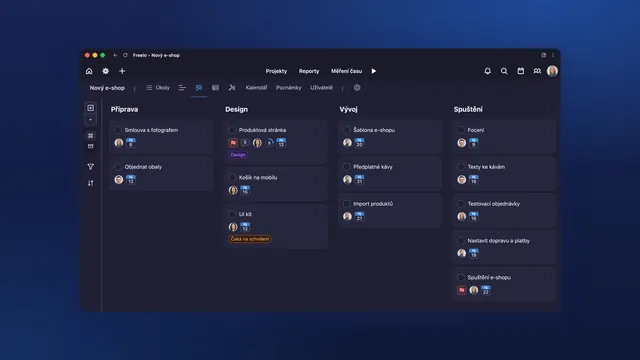Image resolution: width=640 pixels, height=360 pixels.
Task: Click the plus icon to create new
Action: [122, 71]
